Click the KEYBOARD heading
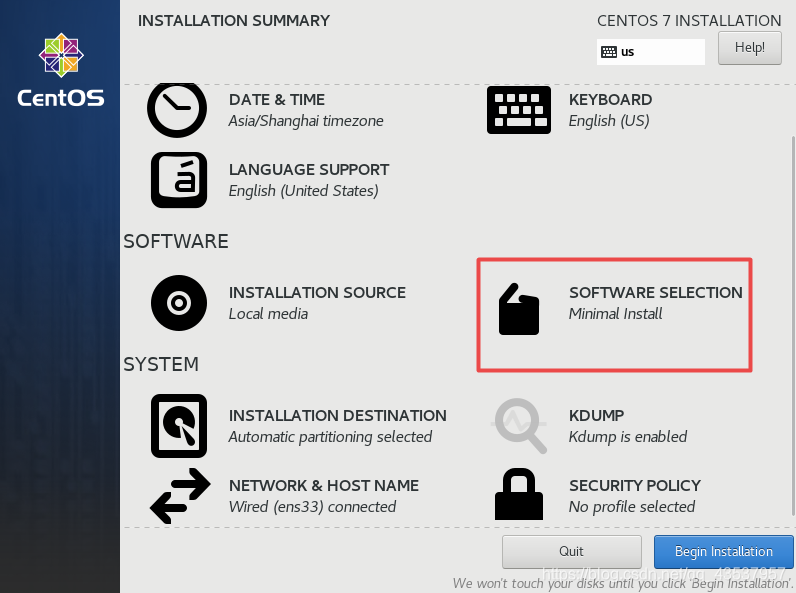The width and height of the screenshot is (796, 593). (610, 100)
